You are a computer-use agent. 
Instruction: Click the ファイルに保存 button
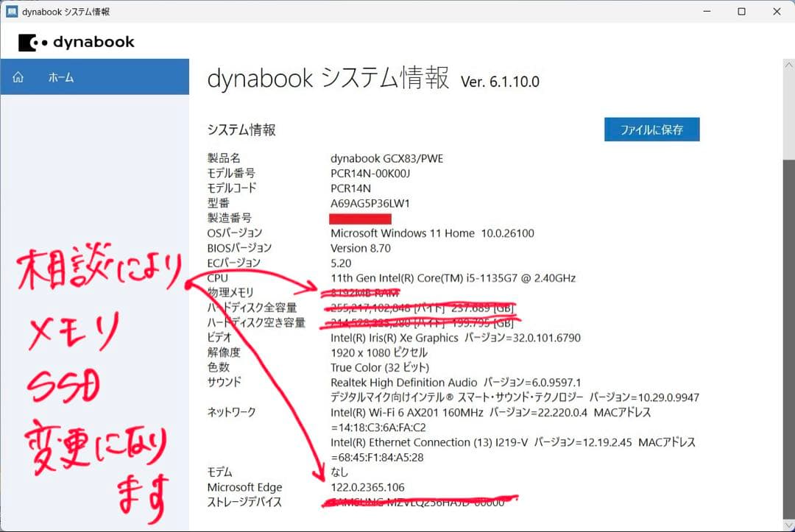[x=651, y=129]
